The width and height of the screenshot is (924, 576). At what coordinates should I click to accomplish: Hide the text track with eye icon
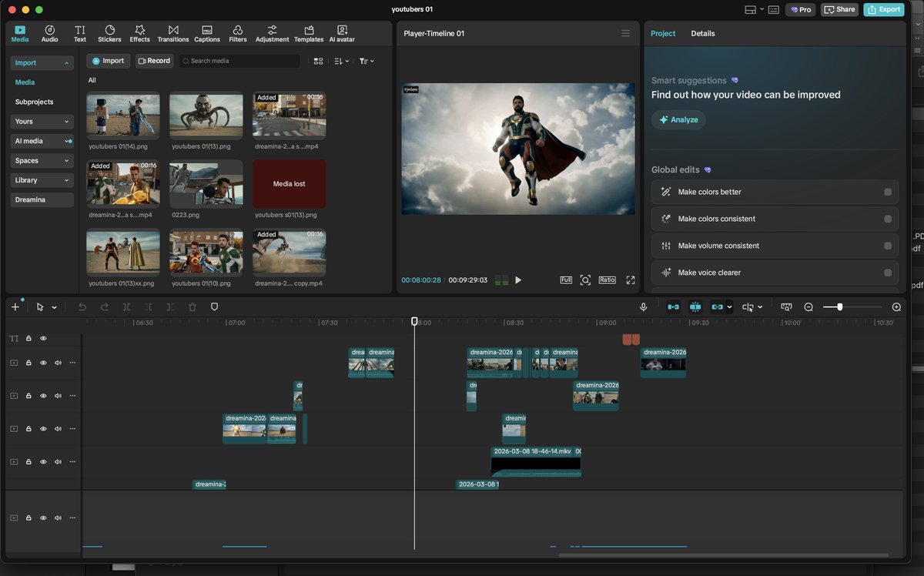[x=43, y=338]
